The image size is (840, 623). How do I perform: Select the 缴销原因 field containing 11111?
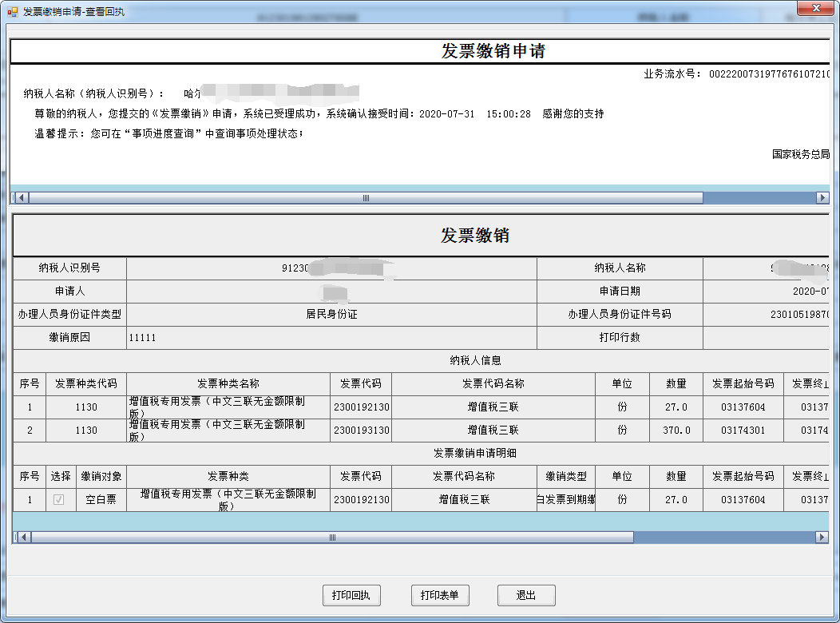coord(331,338)
